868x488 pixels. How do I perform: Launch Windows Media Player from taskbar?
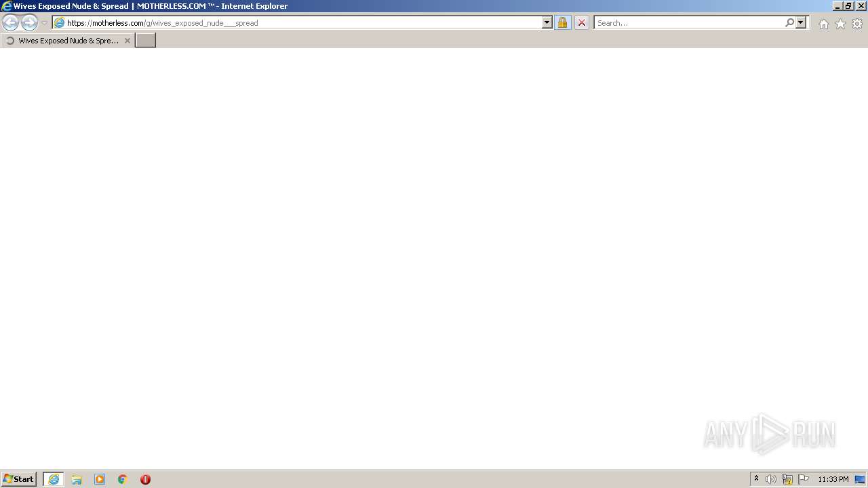click(100, 479)
